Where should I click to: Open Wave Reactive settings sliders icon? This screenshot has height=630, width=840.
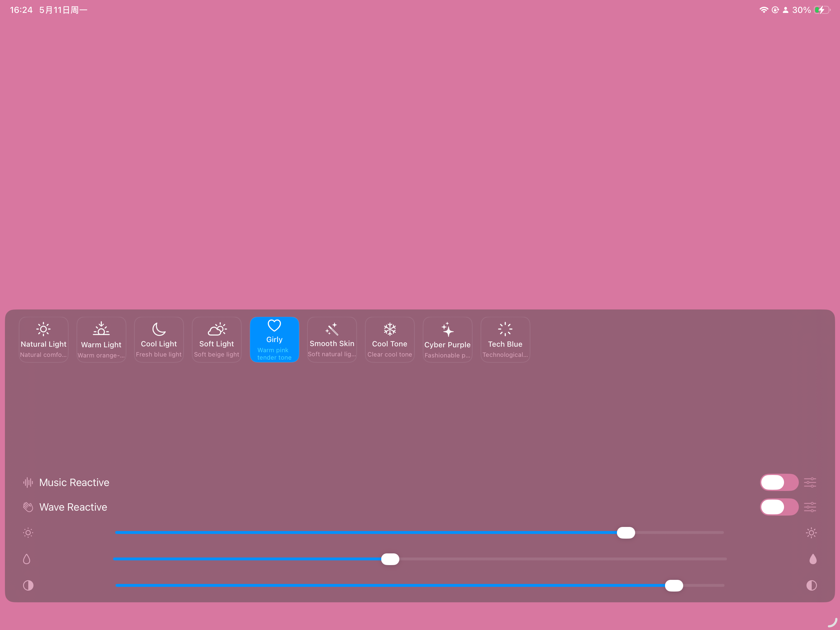click(x=810, y=507)
